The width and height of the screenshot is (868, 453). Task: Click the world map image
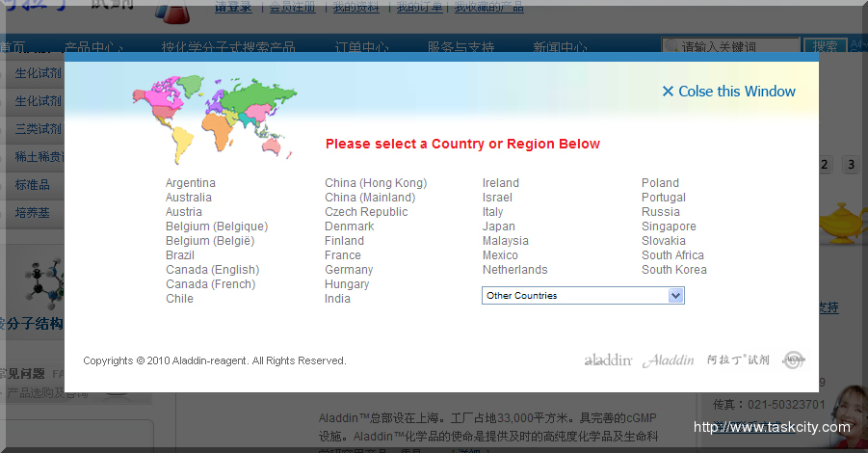click(x=214, y=118)
